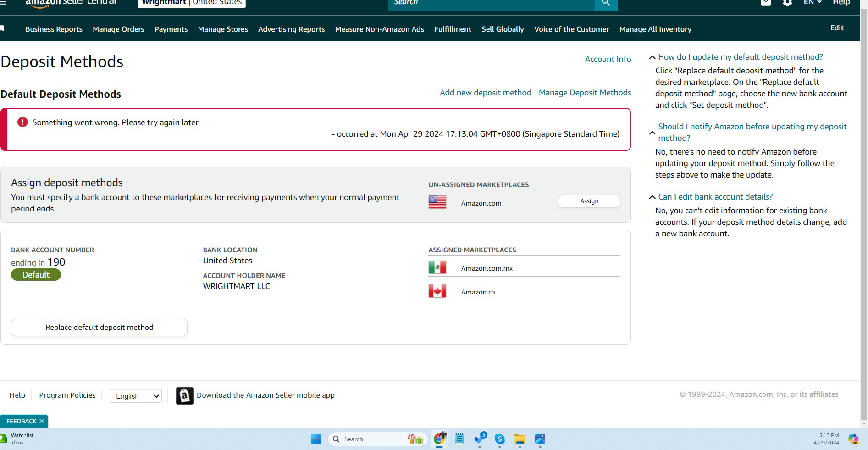The width and height of the screenshot is (868, 450).
Task: Open Manage All Inventory
Action: click(655, 29)
